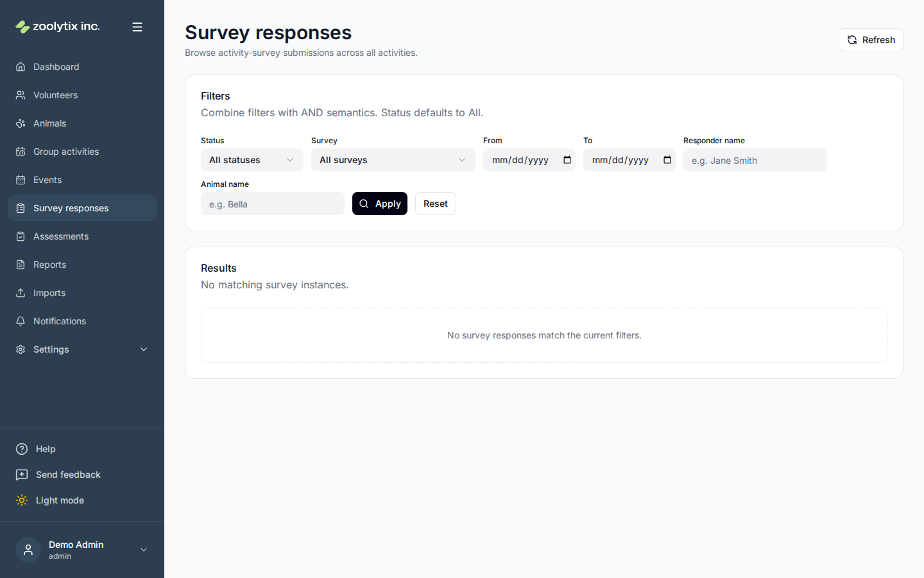
Task: Click 'No matching survey instances.' text
Action: (x=275, y=285)
